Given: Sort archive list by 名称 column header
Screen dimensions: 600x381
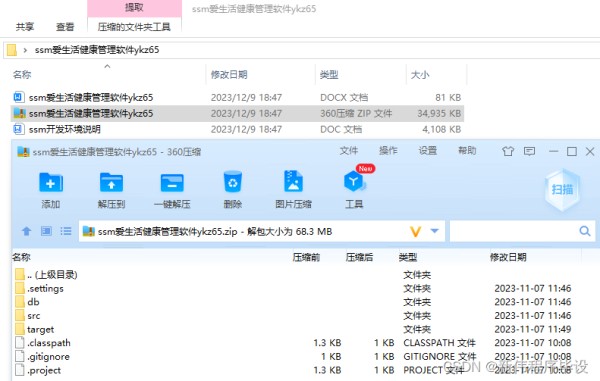Looking at the screenshot, I should (21, 257).
